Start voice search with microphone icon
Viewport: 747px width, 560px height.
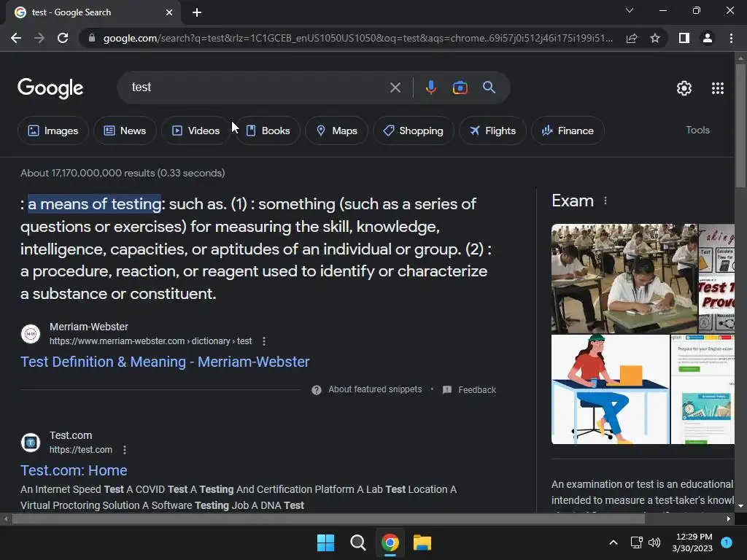[430, 87]
